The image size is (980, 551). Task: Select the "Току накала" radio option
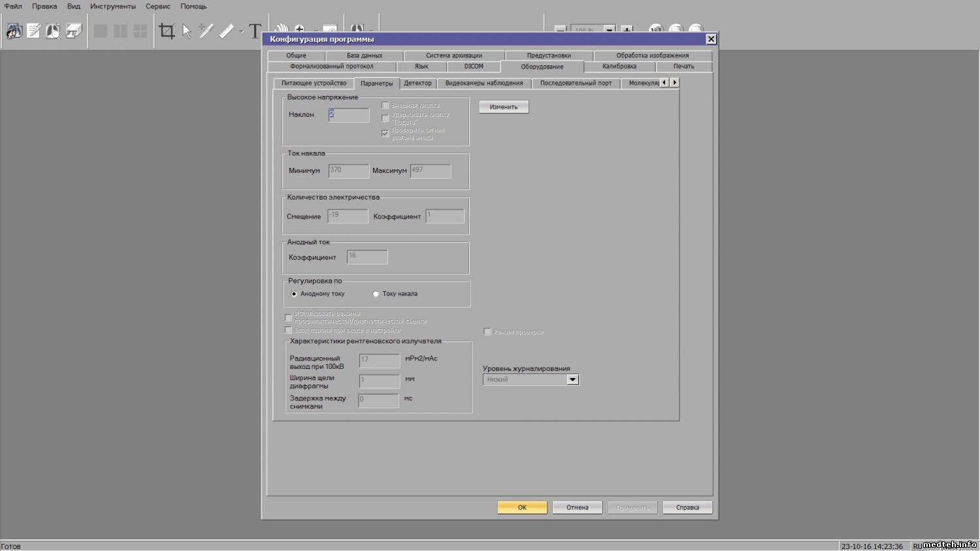(x=376, y=294)
